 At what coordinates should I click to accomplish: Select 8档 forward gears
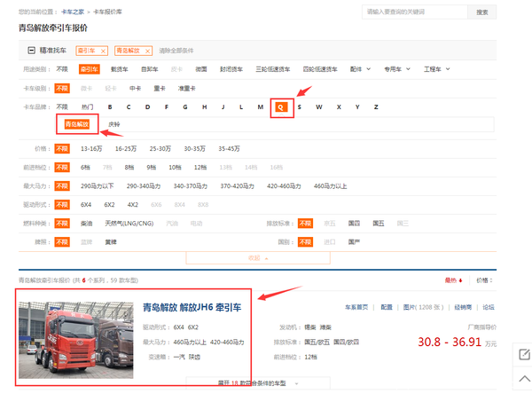tap(129, 167)
